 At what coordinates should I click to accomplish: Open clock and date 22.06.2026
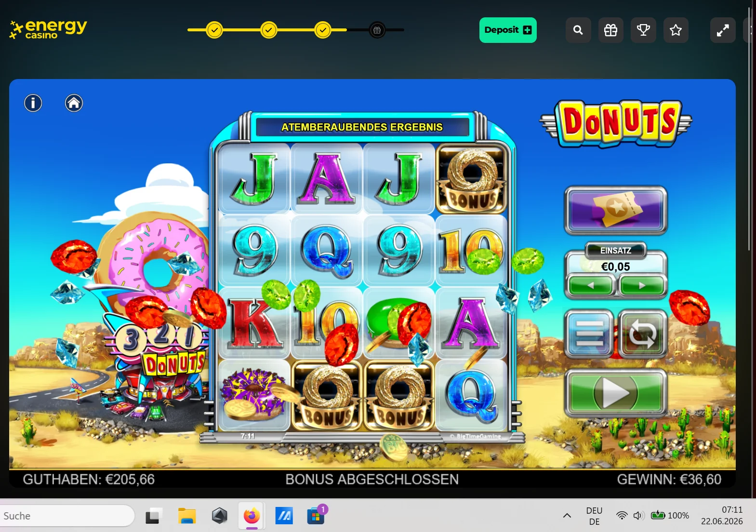722,516
